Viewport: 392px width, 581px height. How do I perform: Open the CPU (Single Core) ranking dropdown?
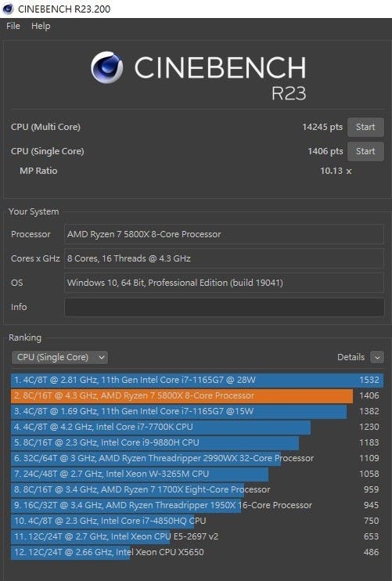pyautogui.click(x=59, y=357)
